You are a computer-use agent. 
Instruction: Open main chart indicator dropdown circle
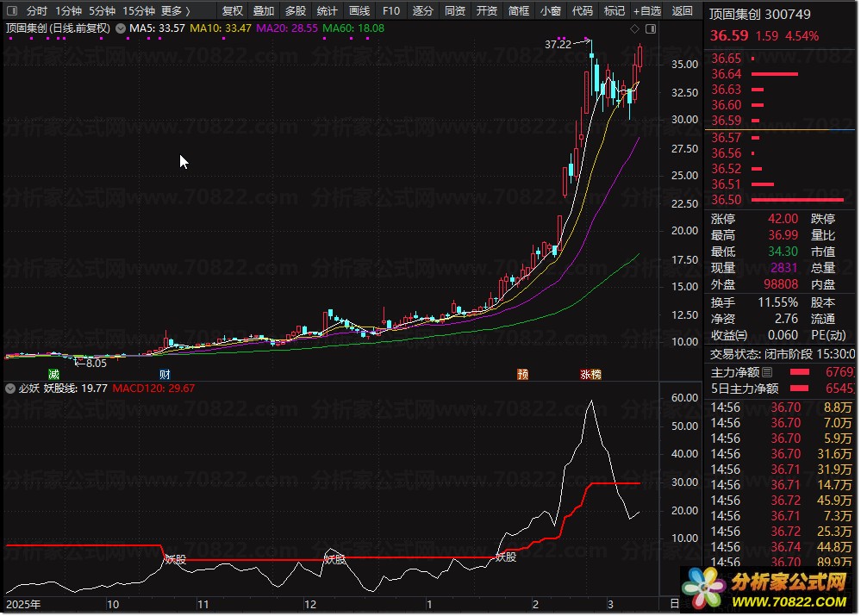pos(121,28)
